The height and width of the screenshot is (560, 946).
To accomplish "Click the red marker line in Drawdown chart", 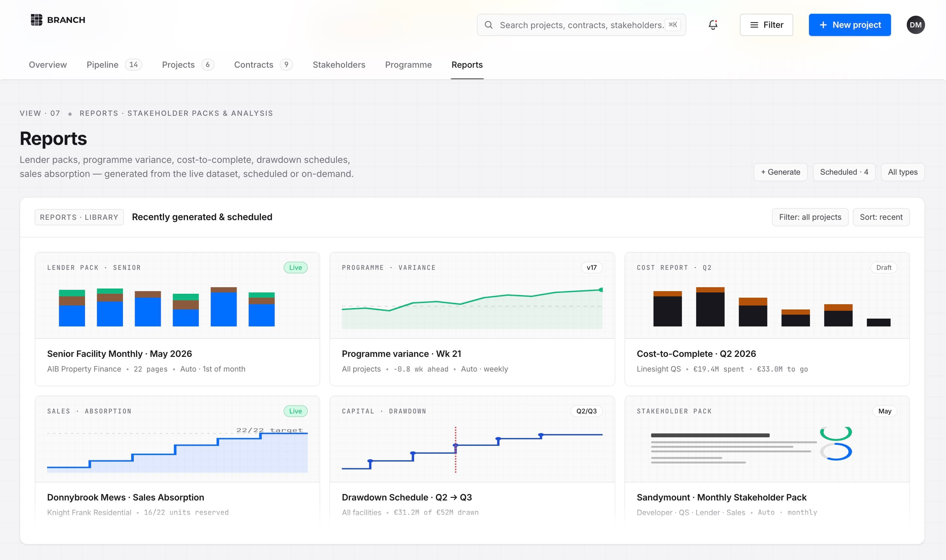I will tap(455, 450).
